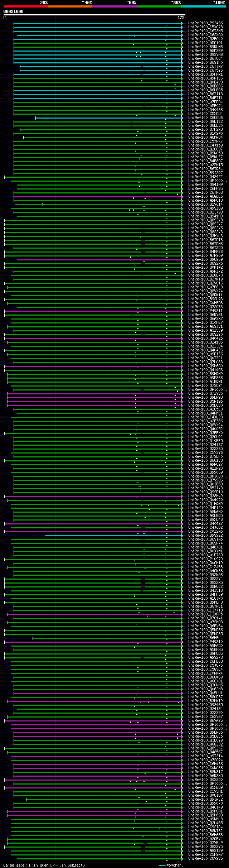Select the UniRef100_B6TUC4 label
Screen dimensions: 229x868
205,59
